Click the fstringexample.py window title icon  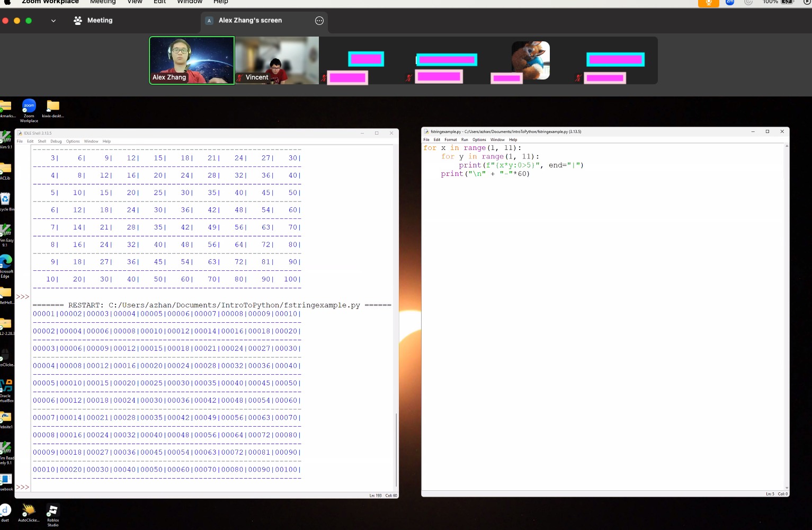click(426, 131)
